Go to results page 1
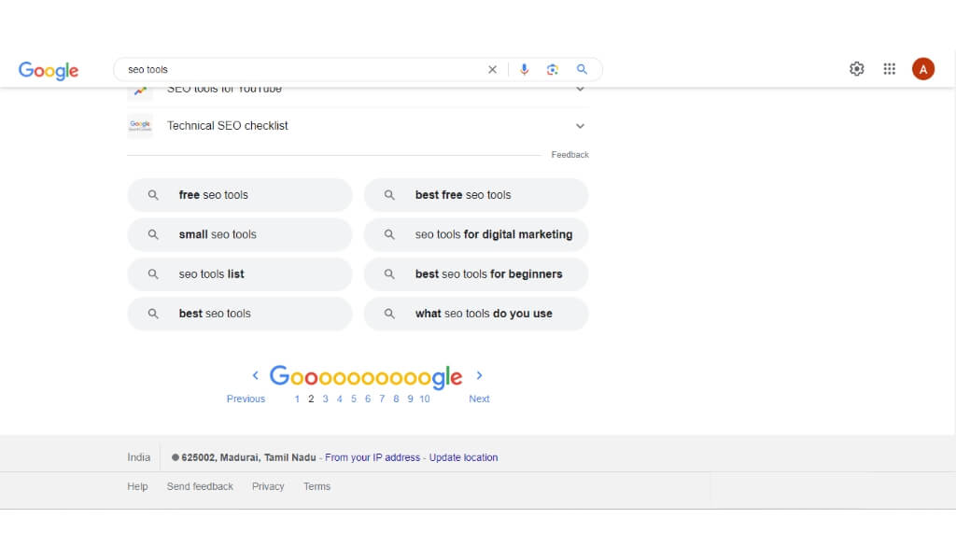The height and width of the screenshot is (560, 956). (x=297, y=399)
